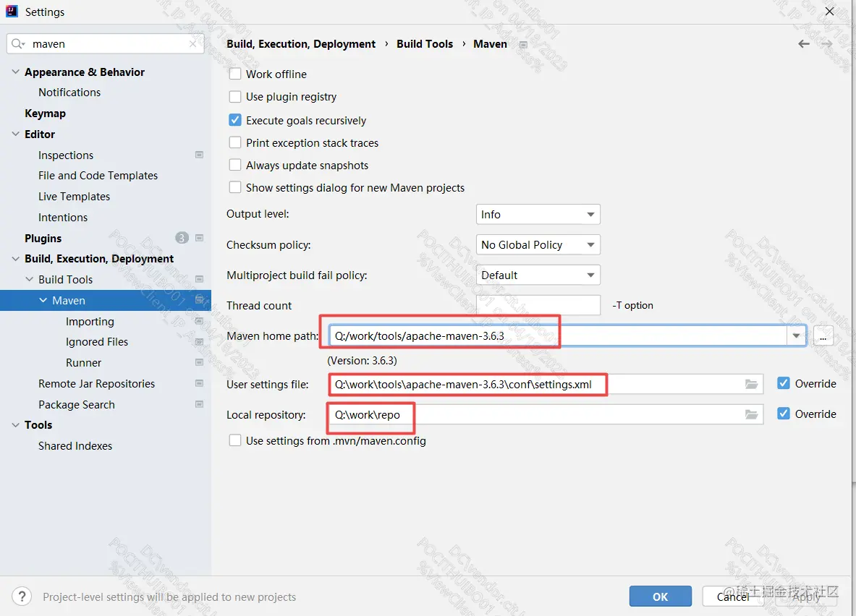Click the project icon next to Ignored Files
856x616 pixels.
(199, 341)
